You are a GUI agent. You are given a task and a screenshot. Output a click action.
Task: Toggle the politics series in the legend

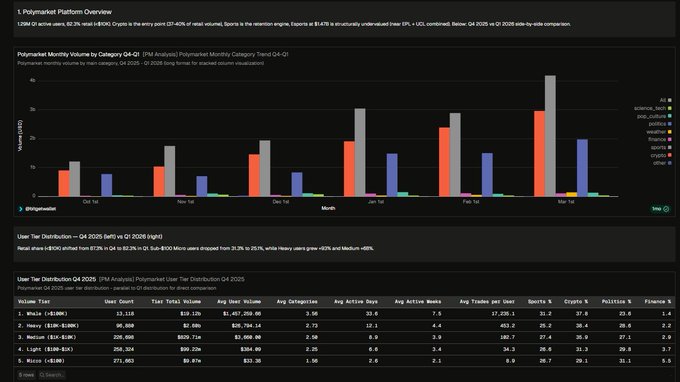point(660,124)
